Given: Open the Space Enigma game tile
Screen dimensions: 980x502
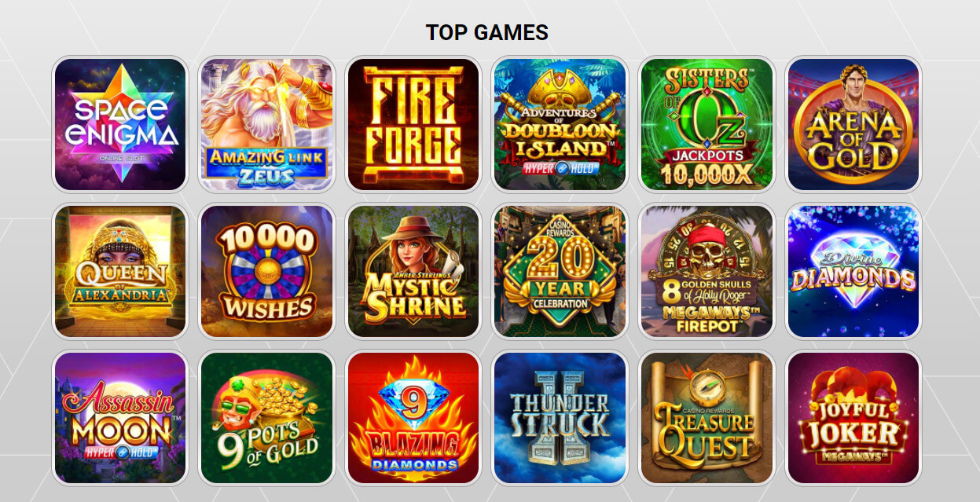Looking at the screenshot, I should [x=119, y=124].
